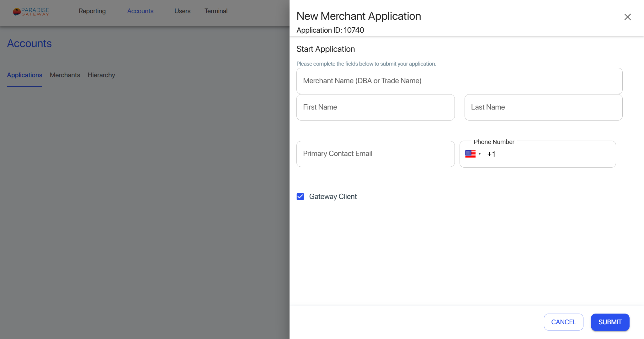Go to the Users menu
The width and height of the screenshot is (644, 339).
pos(182,11)
